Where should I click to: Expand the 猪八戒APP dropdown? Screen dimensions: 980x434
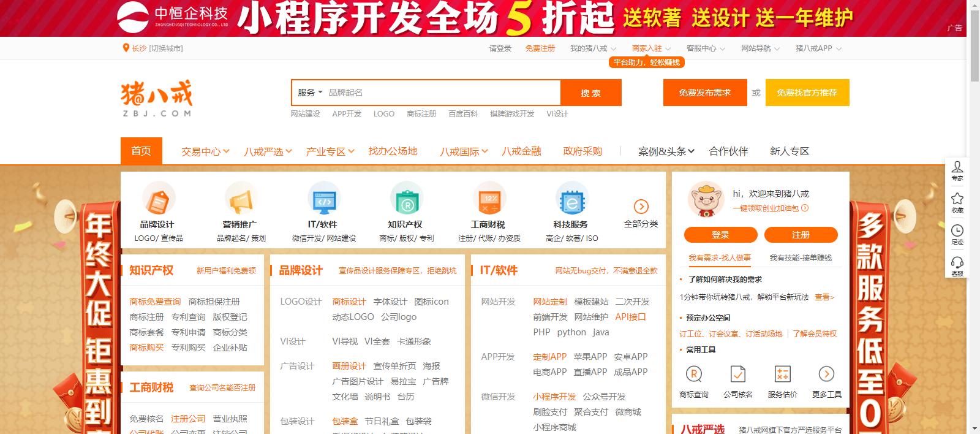(x=818, y=48)
